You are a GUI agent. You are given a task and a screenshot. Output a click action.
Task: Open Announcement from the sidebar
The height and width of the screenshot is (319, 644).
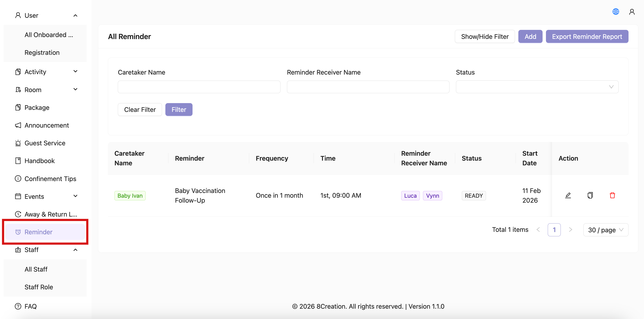point(46,125)
